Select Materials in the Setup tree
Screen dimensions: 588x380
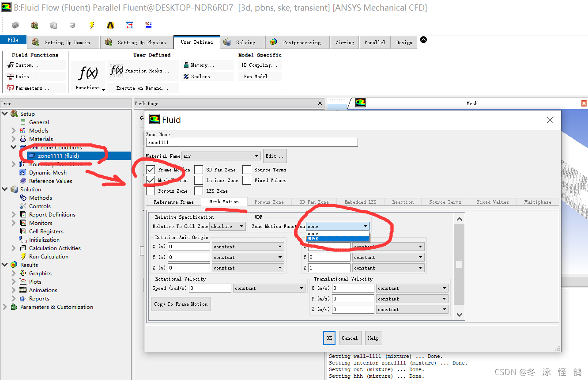(x=41, y=139)
